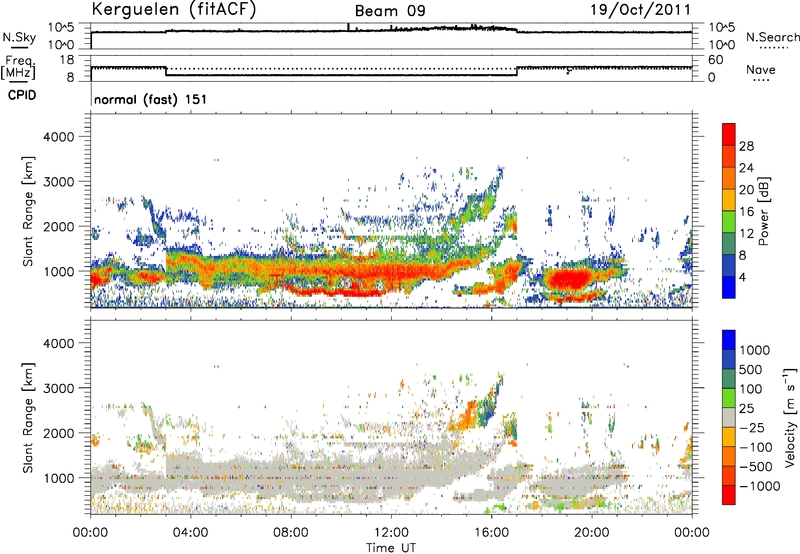Click 3000 tick on power panel axis
The width and height of the screenshot is (800, 554).
pos(59,182)
